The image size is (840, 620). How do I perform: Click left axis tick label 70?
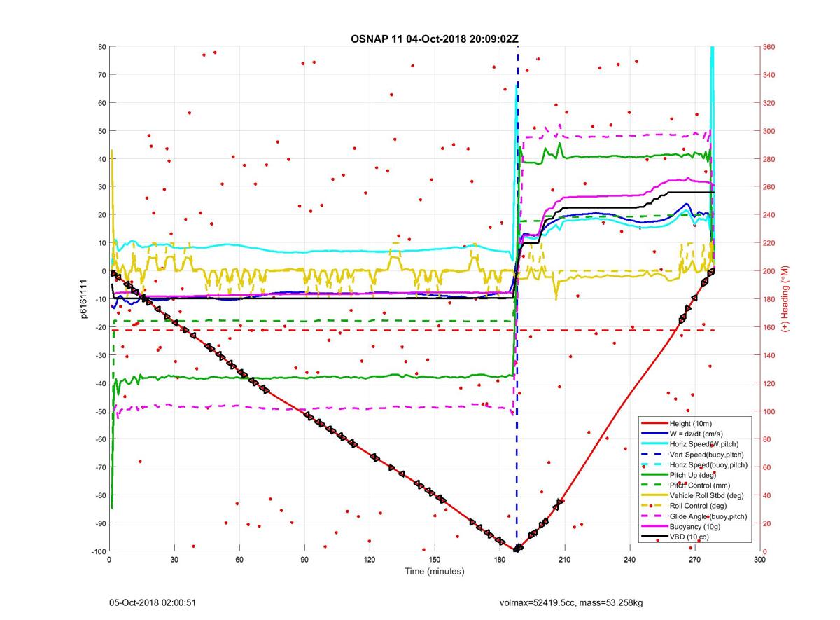(x=101, y=75)
